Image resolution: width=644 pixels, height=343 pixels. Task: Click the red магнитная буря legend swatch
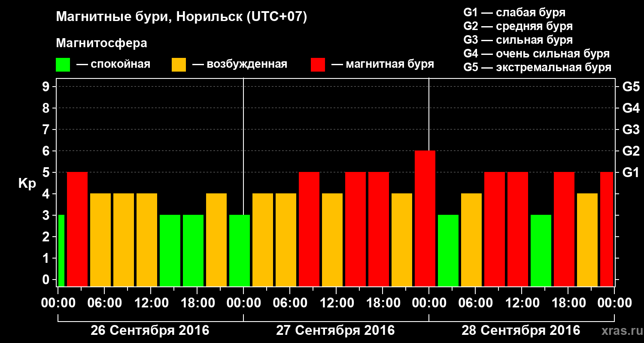tap(318, 65)
